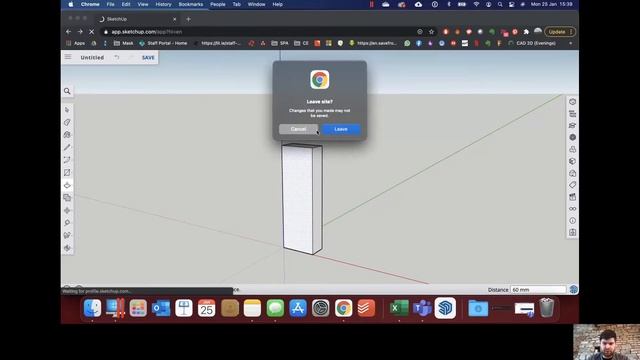Select the Move tool
This screenshot has height=360, width=640.
coord(67,211)
